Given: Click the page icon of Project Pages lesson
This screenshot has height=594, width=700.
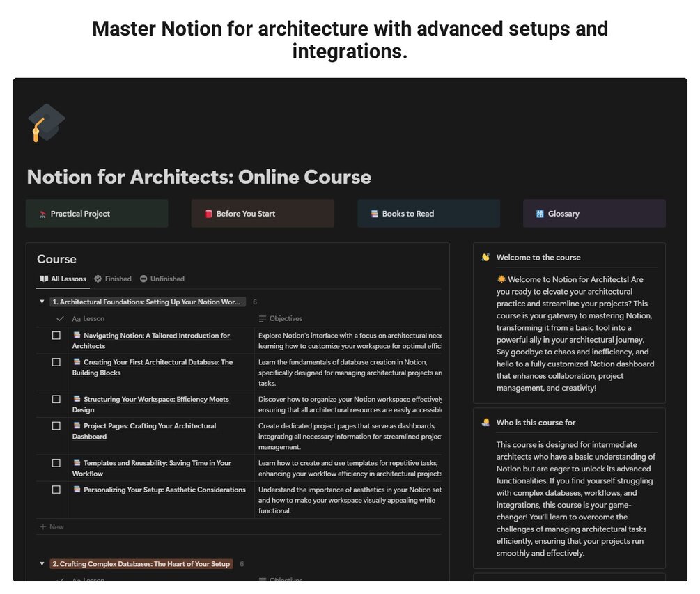Looking at the screenshot, I should (77, 425).
